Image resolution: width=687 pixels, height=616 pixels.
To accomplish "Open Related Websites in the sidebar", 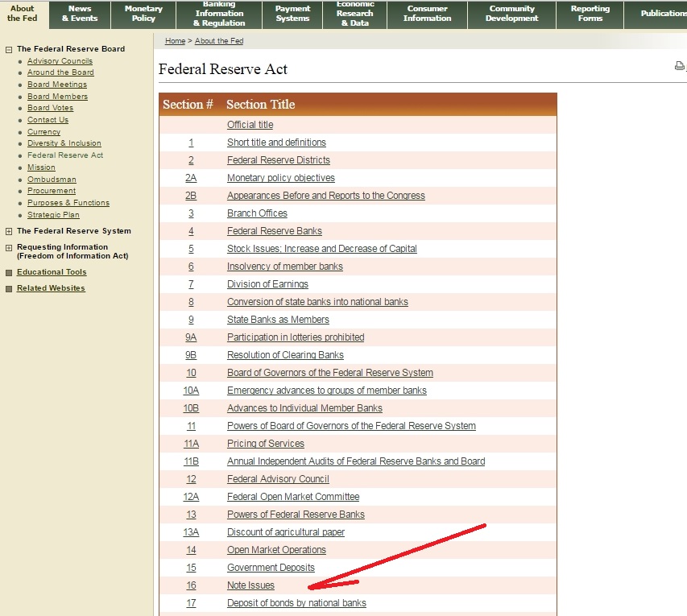I will click(51, 288).
